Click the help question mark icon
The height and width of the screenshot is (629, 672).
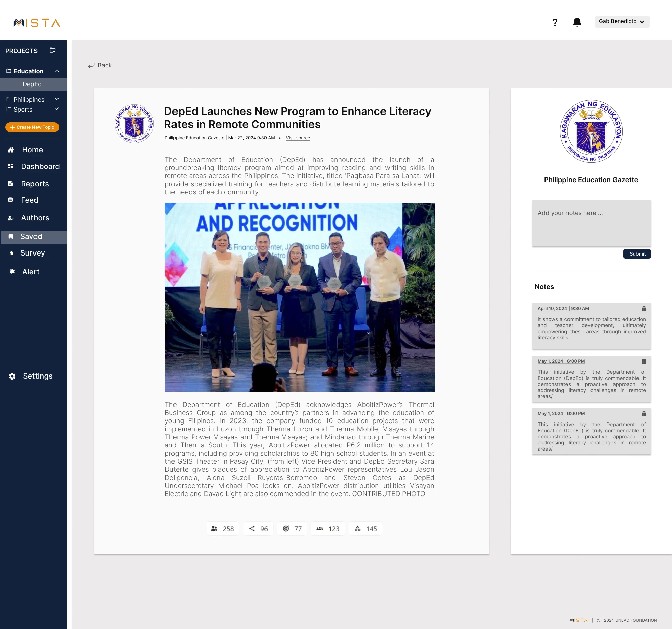tap(555, 22)
